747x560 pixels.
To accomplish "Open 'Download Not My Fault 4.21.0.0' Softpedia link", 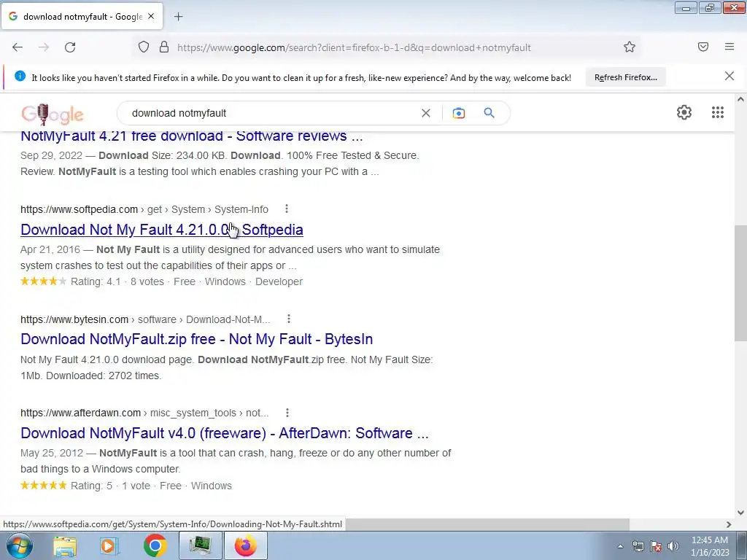I will coord(162,230).
